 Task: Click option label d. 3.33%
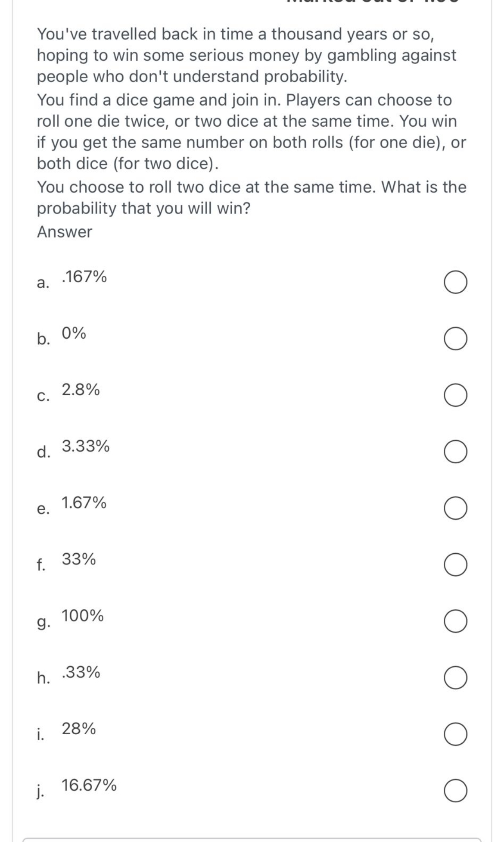(73, 449)
